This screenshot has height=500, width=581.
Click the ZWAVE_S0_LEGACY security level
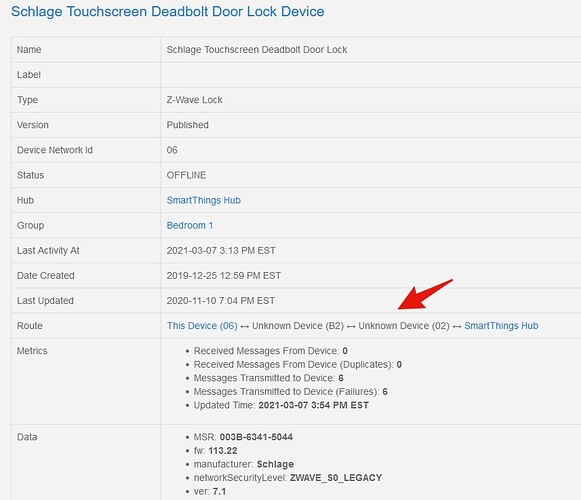pos(336,478)
